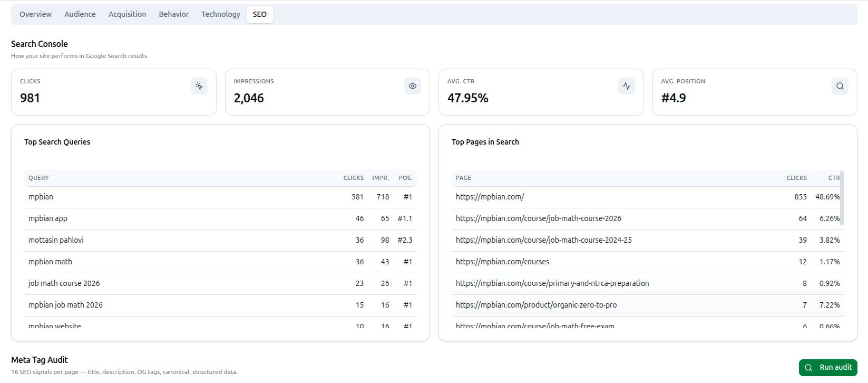The image size is (868, 383).
Task: Click the Avg. Position magnifier icon
Action: 840,86
